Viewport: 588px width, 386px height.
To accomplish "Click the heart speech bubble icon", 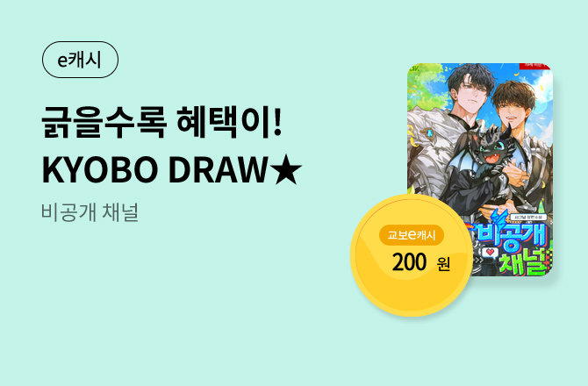I will (x=490, y=253).
